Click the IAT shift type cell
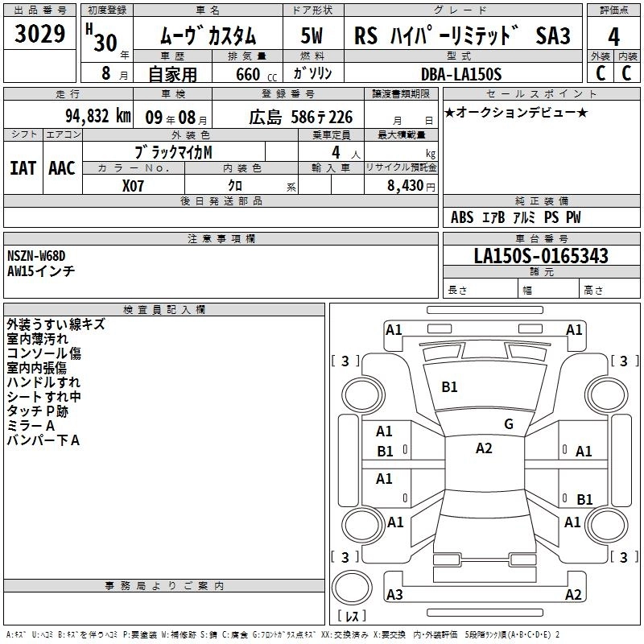 (x=23, y=167)
